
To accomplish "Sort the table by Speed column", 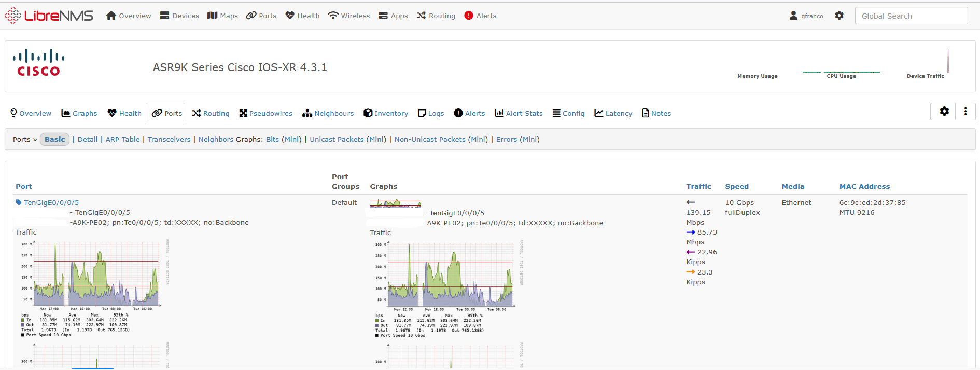I will (x=737, y=186).
